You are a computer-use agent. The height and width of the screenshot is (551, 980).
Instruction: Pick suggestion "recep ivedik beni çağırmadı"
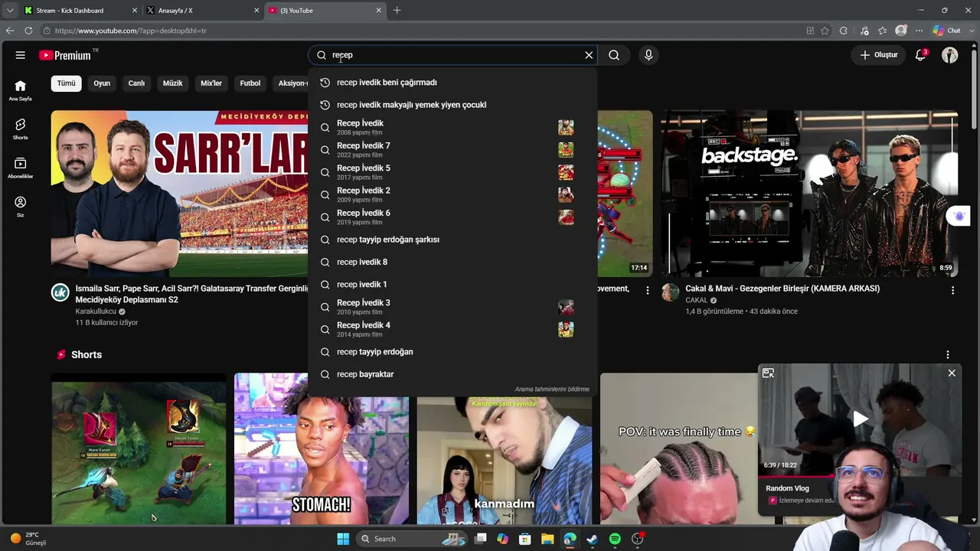pos(452,83)
